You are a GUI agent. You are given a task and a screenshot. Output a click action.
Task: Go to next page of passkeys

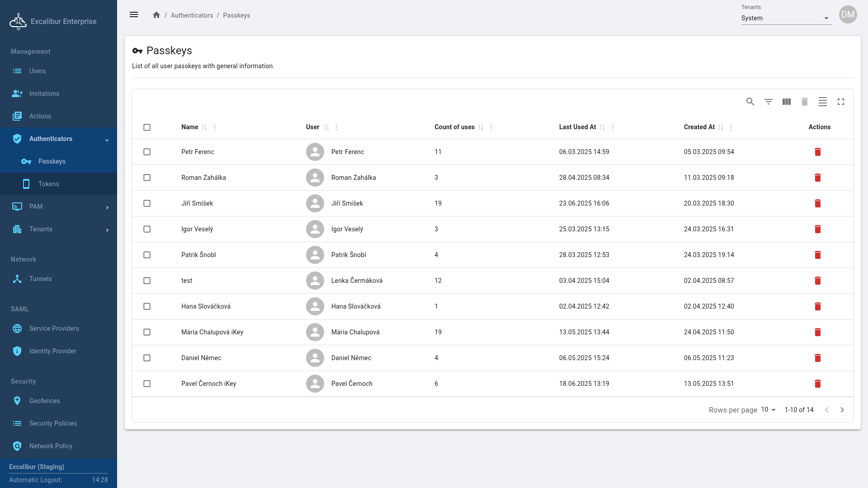pyautogui.click(x=842, y=410)
